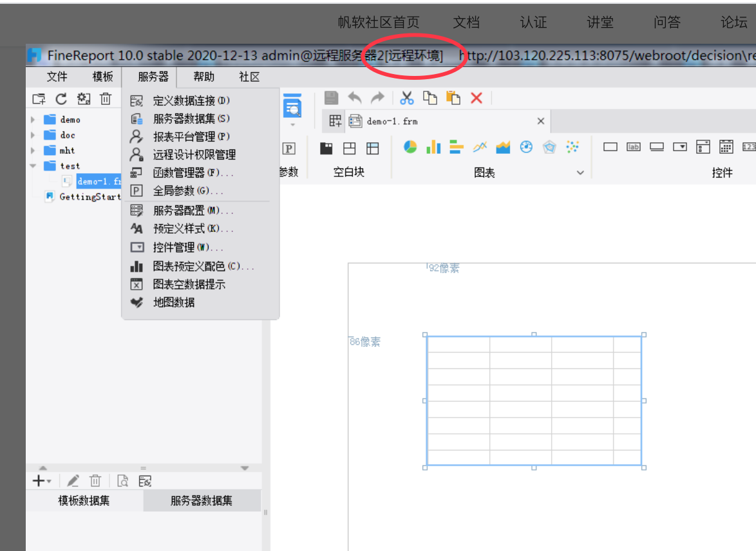Image resolution: width=756 pixels, height=551 pixels.
Task: Close the demo-1.frm tab
Action: (541, 121)
